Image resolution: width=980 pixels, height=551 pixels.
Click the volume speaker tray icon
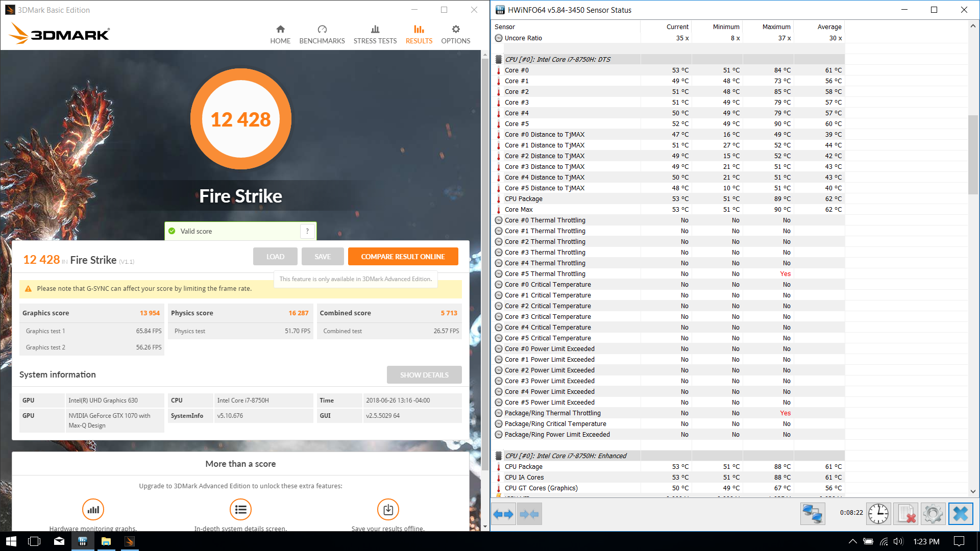[898, 541]
